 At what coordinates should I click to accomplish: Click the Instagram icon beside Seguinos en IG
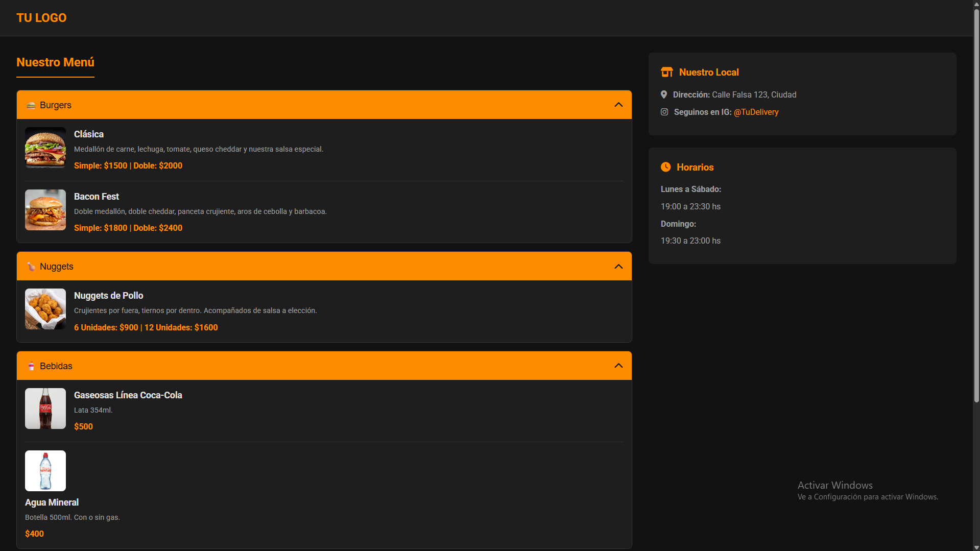pos(664,112)
